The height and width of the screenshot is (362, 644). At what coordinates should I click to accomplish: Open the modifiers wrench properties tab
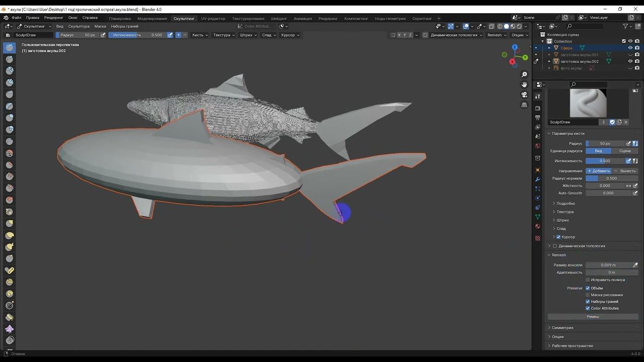(538, 179)
